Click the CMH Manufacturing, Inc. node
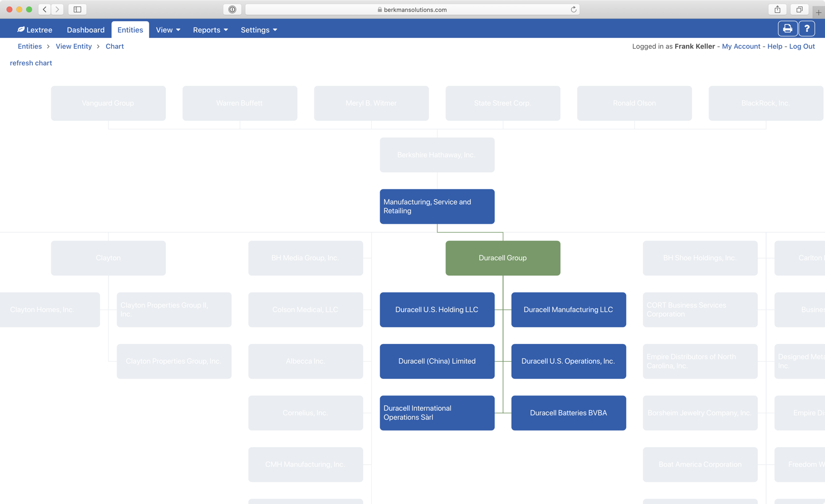This screenshot has width=825, height=504. 305,465
